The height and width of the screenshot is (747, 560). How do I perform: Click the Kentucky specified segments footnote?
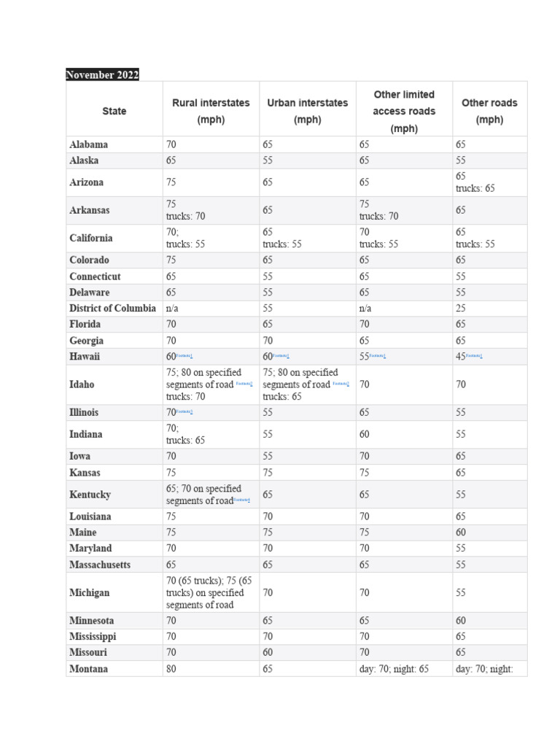click(x=241, y=500)
